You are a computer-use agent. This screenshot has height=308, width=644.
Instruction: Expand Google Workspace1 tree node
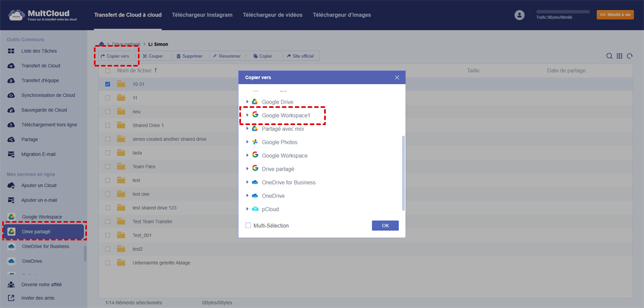pos(247,115)
